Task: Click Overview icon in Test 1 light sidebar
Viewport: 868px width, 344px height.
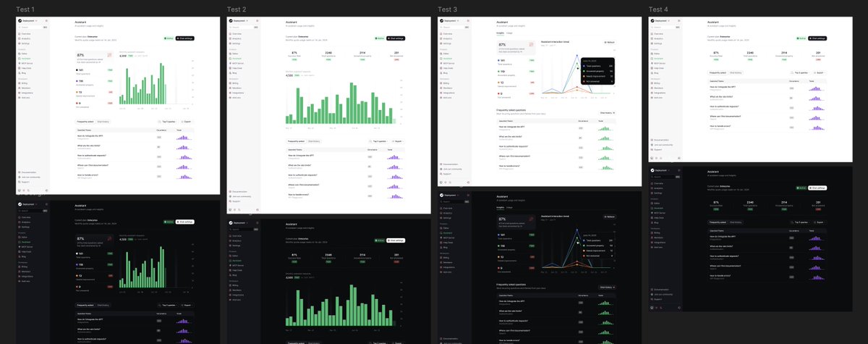Action: point(19,33)
